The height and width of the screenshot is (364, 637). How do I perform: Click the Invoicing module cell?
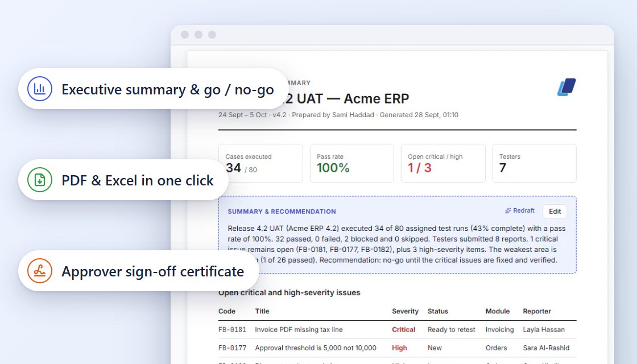(499, 329)
